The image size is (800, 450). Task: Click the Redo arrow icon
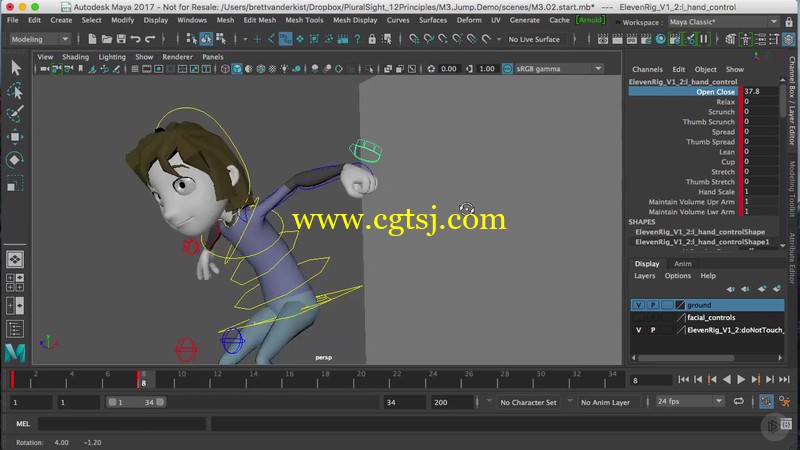(150, 39)
